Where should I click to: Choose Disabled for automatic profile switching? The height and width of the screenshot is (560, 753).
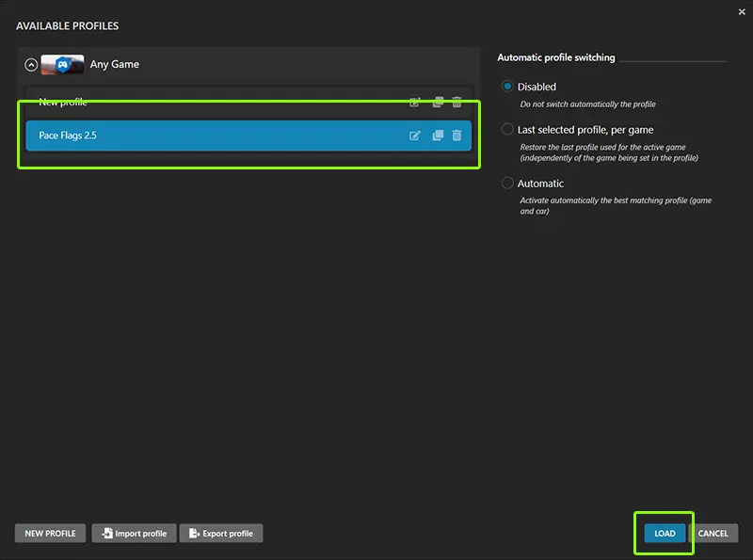(508, 87)
